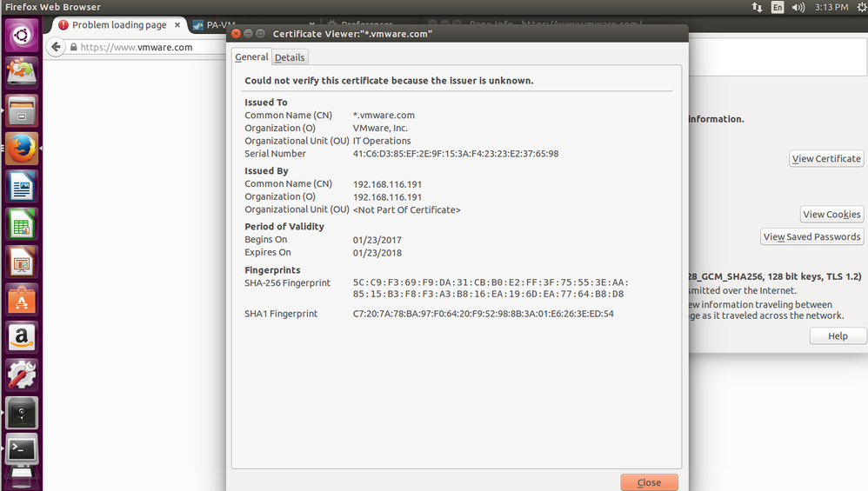Switch to the Details tab
The width and height of the screenshot is (868, 491).
[x=290, y=57]
